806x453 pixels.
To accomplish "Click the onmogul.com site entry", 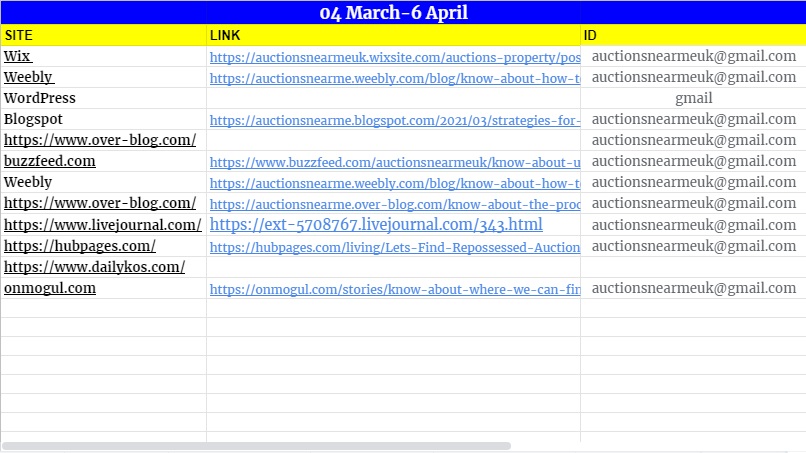I will click(x=50, y=288).
